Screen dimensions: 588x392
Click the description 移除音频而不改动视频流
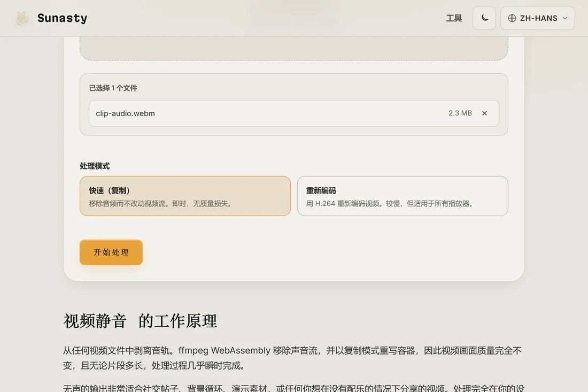(161, 204)
